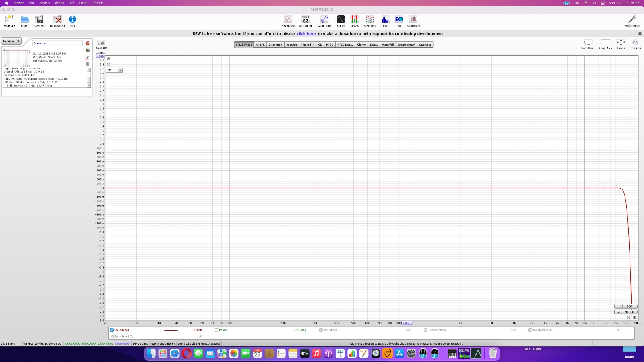
Task: Set frequency range to 20..20,000
Action: [x=625, y=312]
